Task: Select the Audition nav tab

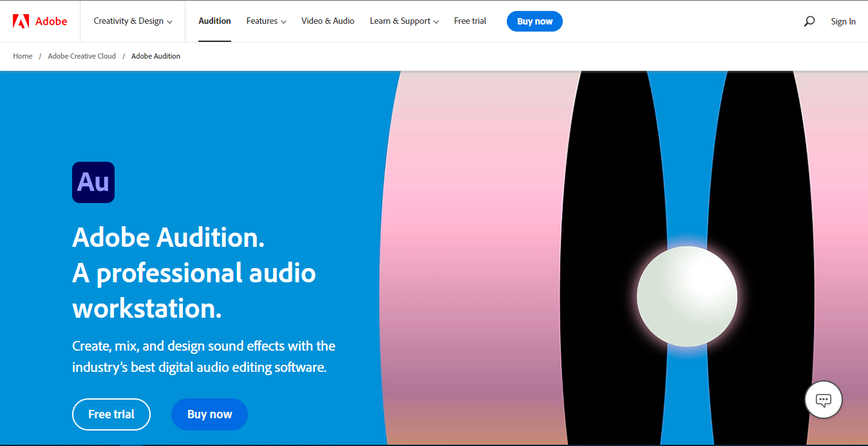Action: [x=214, y=21]
